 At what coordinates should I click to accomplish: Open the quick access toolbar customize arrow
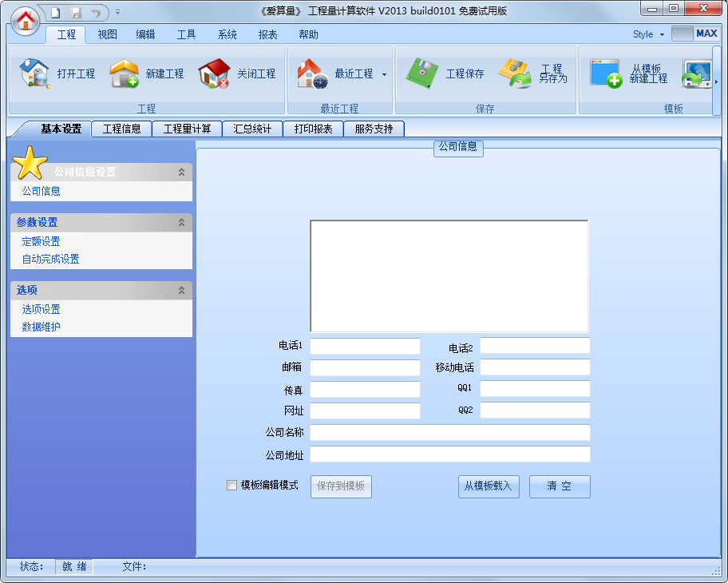click(117, 12)
